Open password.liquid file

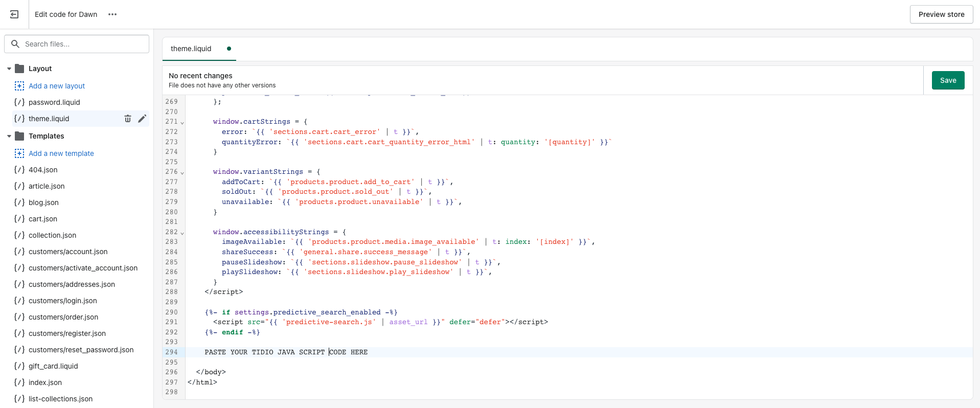[x=54, y=102]
